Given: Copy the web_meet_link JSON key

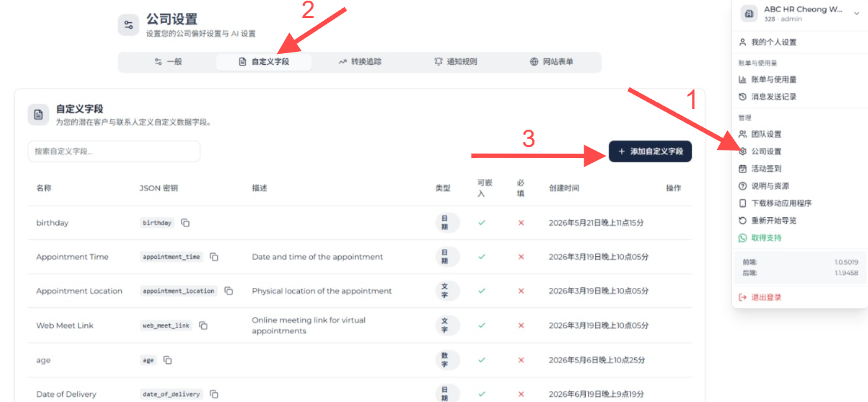Looking at the screenshot, I should pyautogui.click(x=203, y=325).
